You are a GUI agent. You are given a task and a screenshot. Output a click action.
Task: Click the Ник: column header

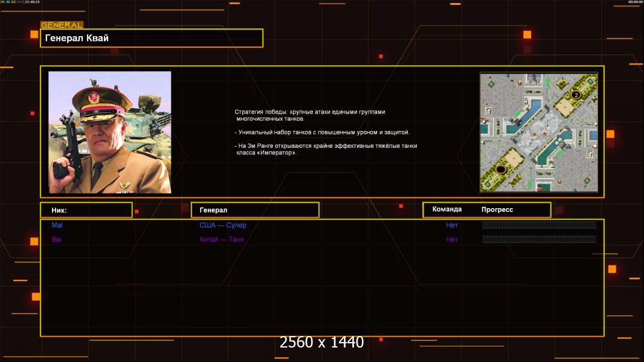click(x=86, y=210)
